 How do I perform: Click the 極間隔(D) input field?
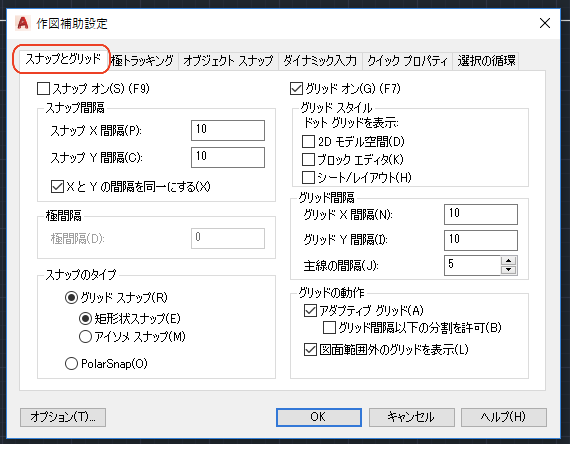click(x=228, y=239)
